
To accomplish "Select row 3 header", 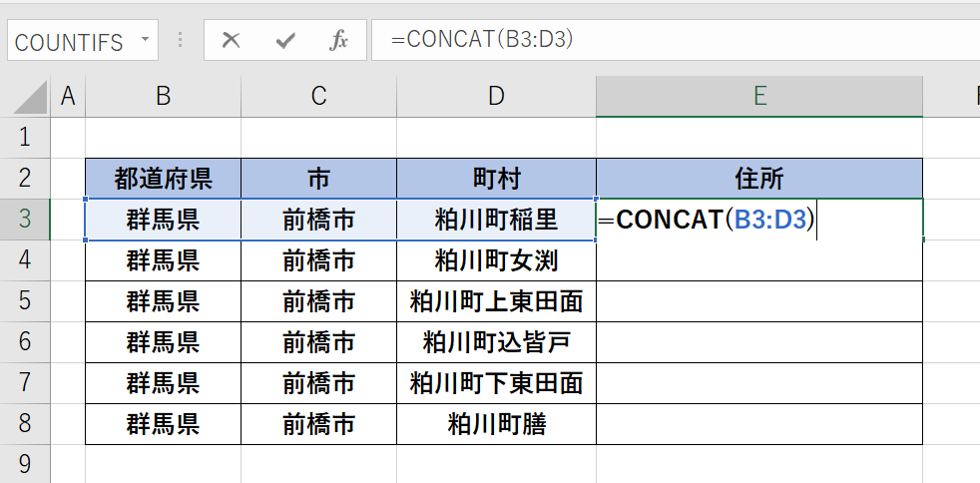I will 25,220.
